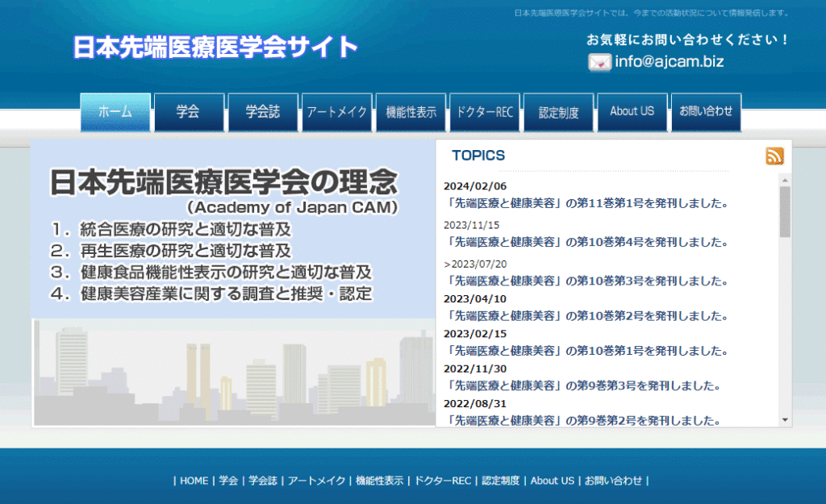The image size is (826, 504).
Task: Open the 認定制度 tab
Action: pos(559,112)
